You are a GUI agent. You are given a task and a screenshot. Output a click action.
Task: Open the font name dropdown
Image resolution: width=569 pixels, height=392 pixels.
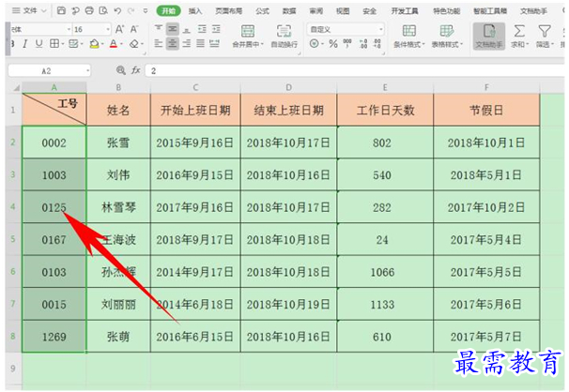[69, 29]
